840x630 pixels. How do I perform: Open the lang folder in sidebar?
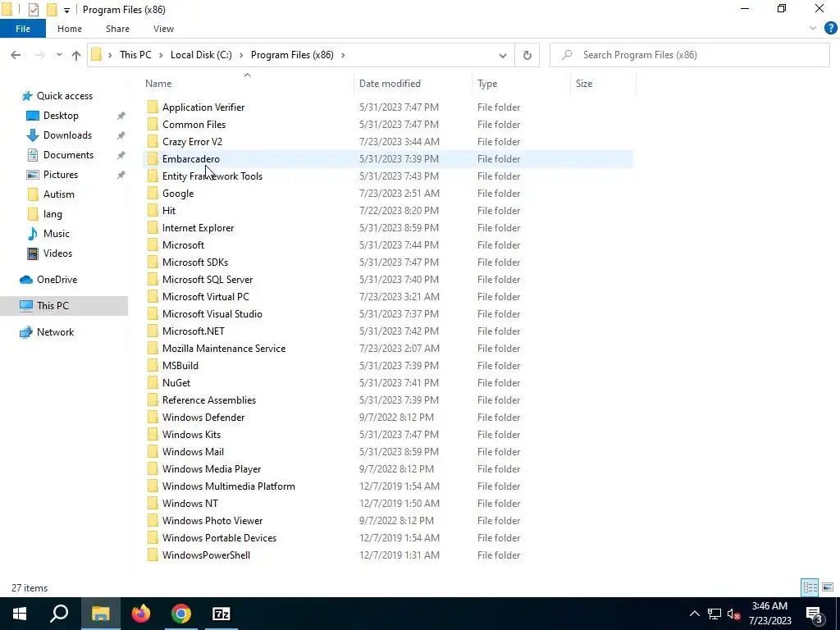pos(52,214)
